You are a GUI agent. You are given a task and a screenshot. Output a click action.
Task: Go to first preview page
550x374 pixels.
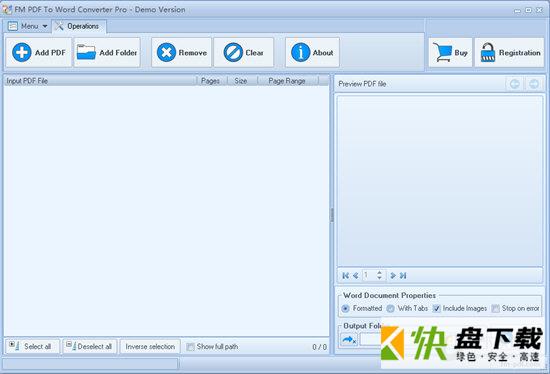(x=346, y=275)
